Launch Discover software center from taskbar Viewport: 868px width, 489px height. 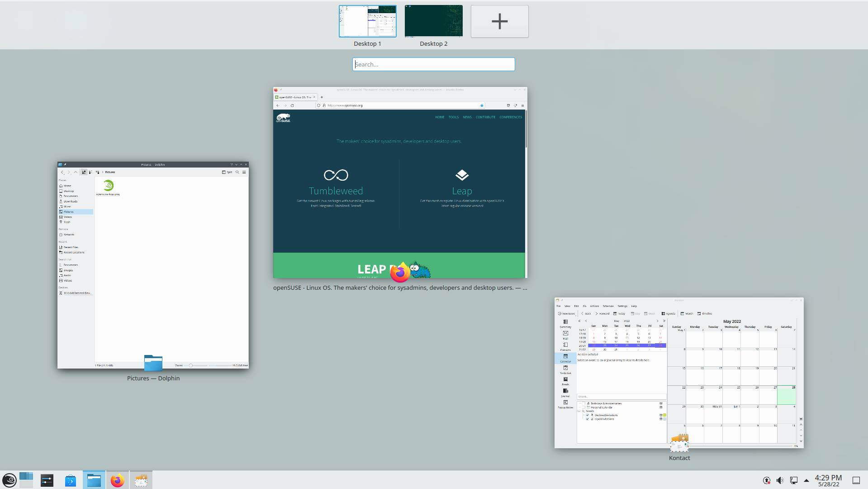[70, 480]
